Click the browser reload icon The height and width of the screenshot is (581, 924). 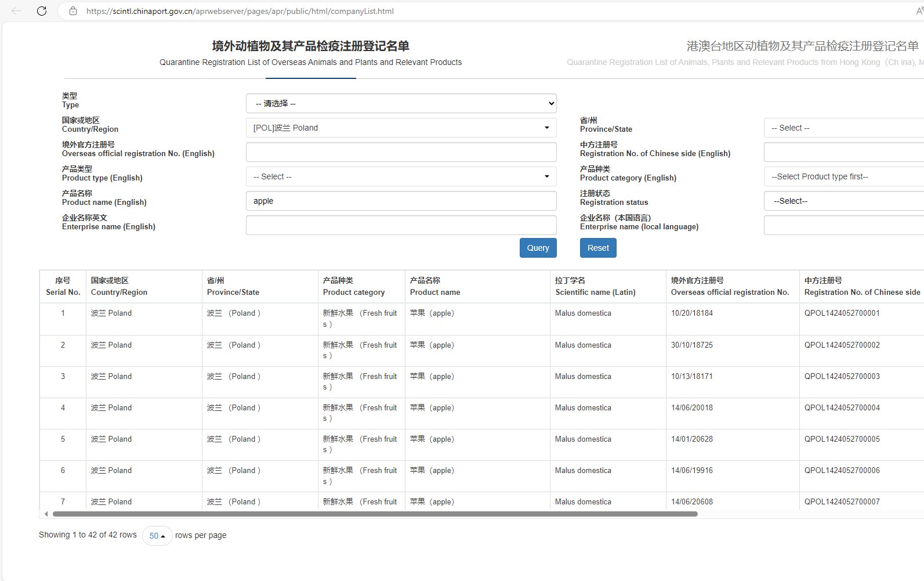click(42, 11)
